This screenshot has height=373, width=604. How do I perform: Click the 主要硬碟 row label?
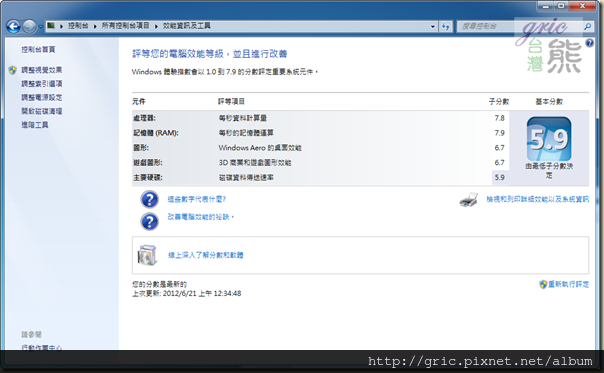pyautogui.click(x=148, y=178)
